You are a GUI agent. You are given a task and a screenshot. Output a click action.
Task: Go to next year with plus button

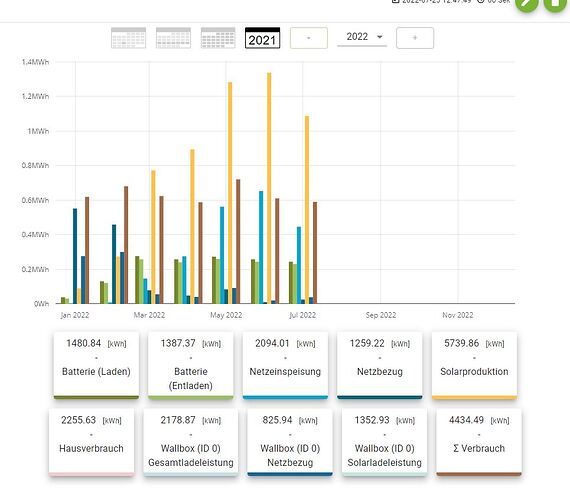click(x=415, y=38)
